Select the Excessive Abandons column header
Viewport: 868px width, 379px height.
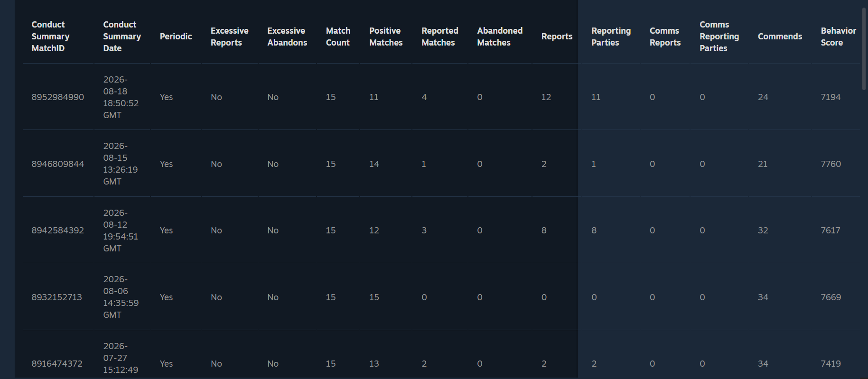tap(287, 37)
